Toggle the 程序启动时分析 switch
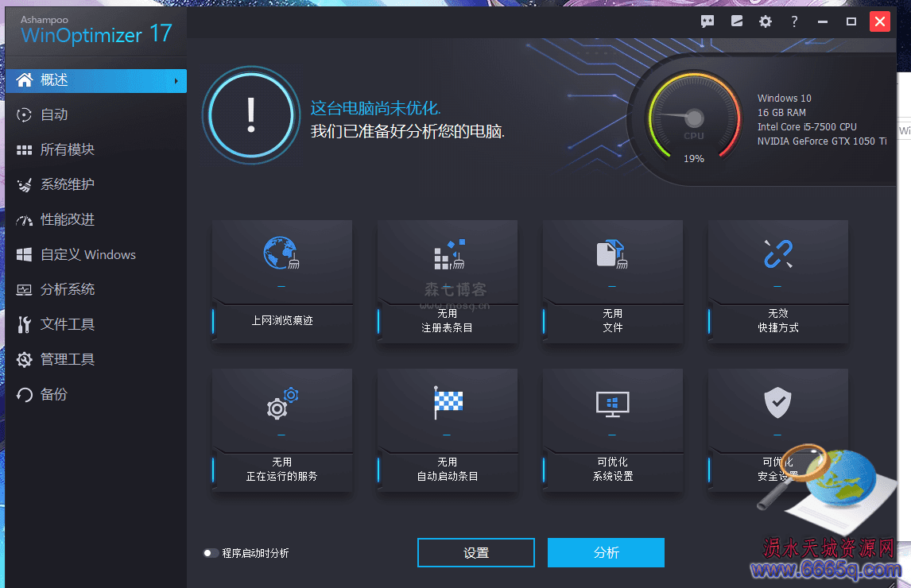Screen dimensions: 911x588 click(211, 553)
